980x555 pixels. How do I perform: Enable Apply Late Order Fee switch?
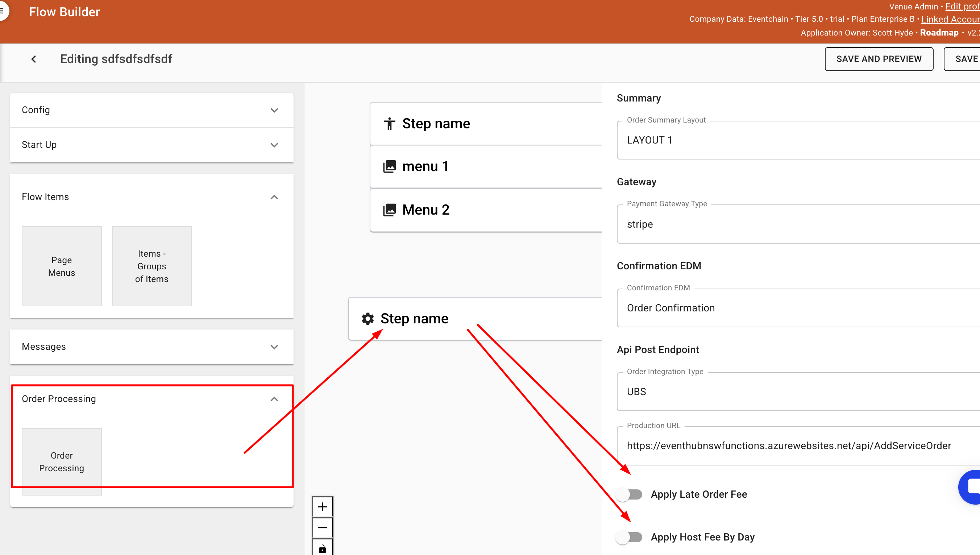point(630,494)
